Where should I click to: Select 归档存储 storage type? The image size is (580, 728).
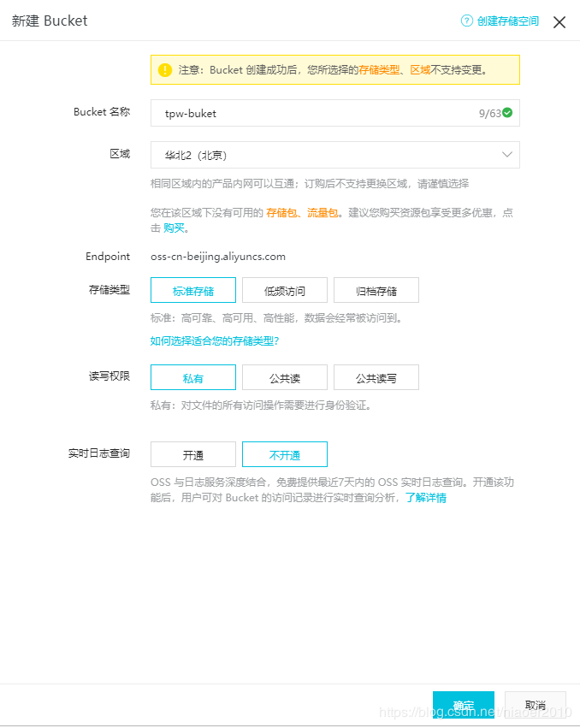coord(376,290)
